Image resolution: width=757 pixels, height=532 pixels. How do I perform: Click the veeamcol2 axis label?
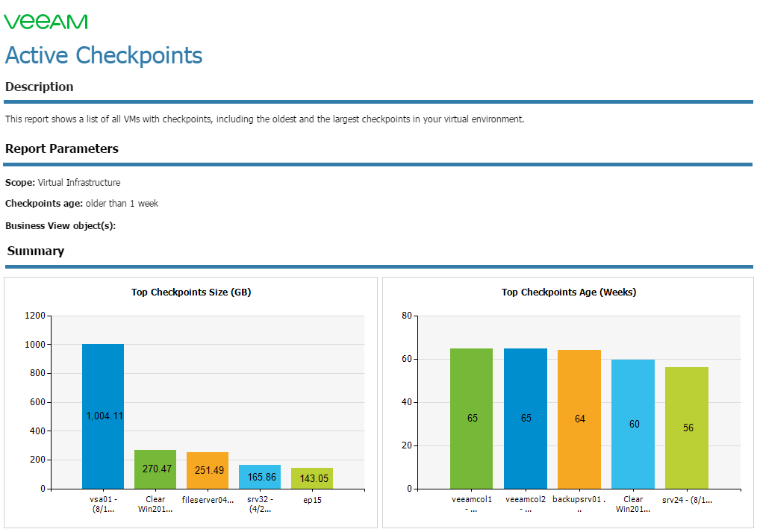[x=526, y=504]
